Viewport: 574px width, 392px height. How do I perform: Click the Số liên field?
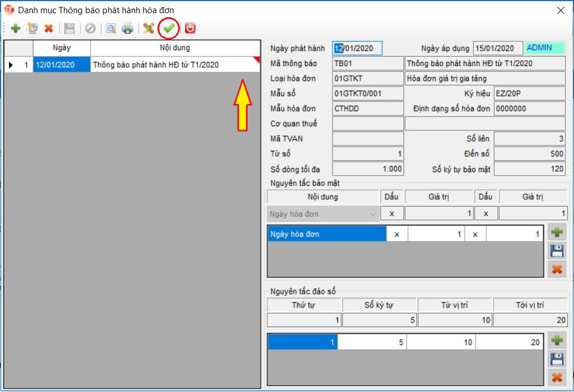[x=529, y=138]
